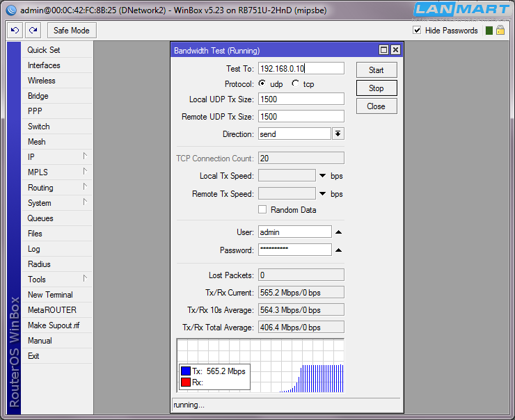
Task: Click the User admin field
Action: coord(295,232)
